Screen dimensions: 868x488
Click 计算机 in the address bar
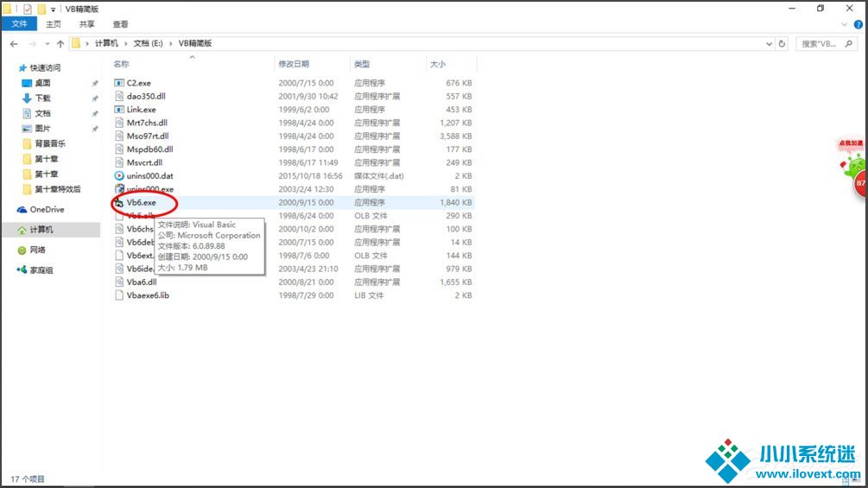106,43
